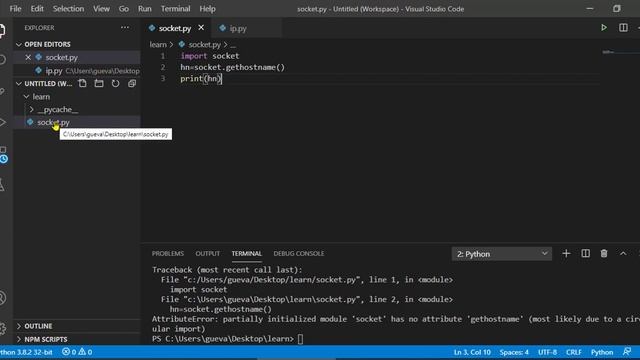
Task: Open the View menu
Action: click(101, 9)
